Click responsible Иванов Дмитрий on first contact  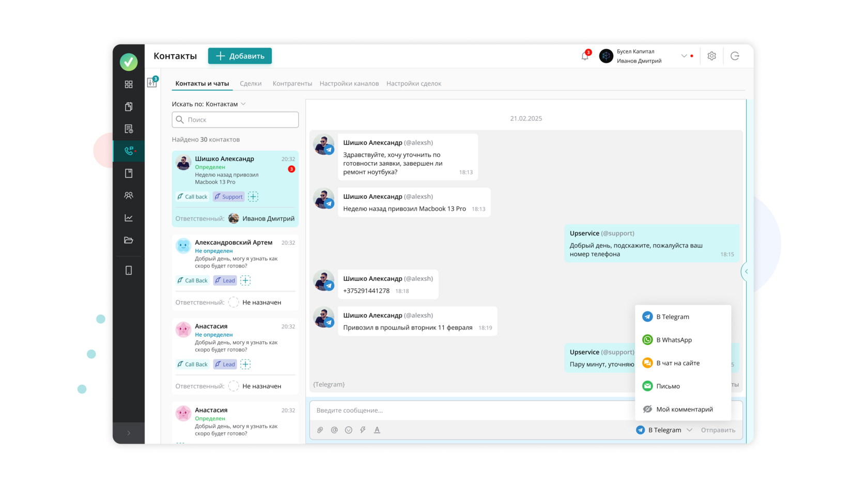261,218
